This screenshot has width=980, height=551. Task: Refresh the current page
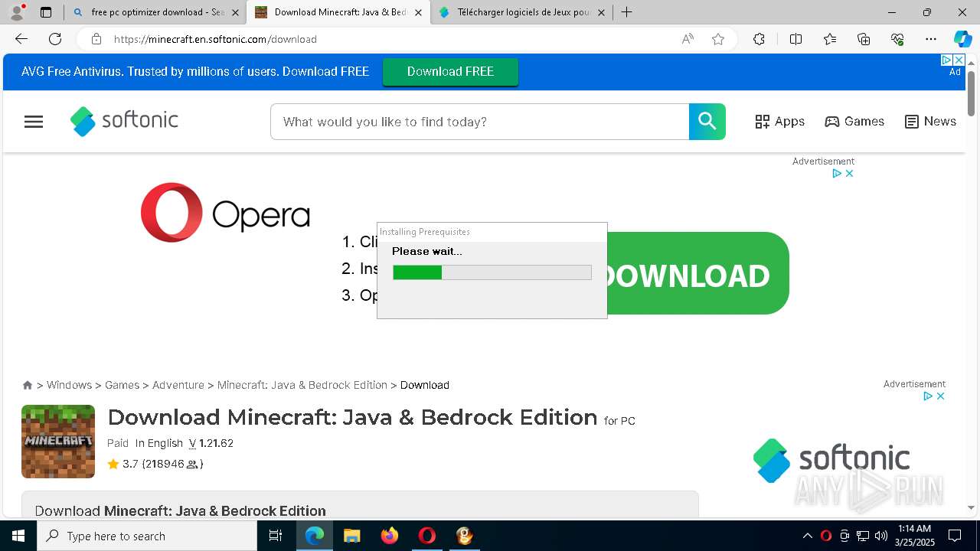click(x=55, y=39)
